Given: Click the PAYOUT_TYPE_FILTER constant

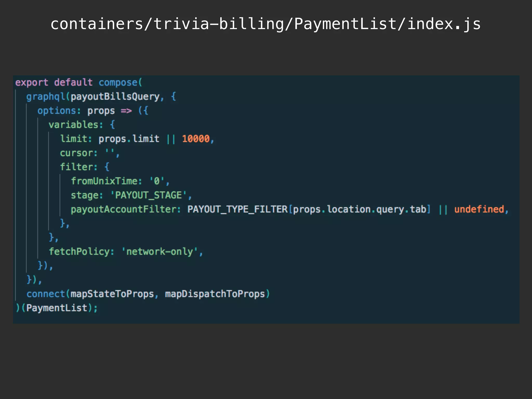Looking at the screenshot, I should [x=237, y=209].
